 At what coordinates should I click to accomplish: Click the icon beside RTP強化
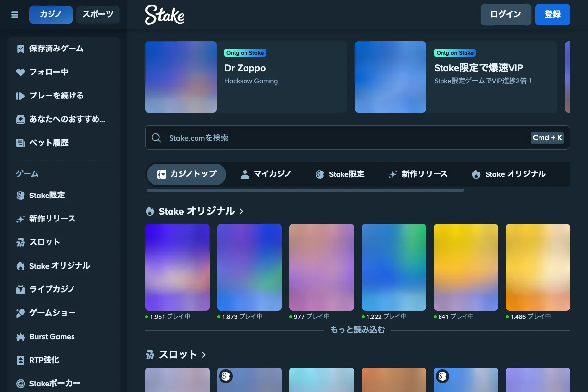click(20, 360)
